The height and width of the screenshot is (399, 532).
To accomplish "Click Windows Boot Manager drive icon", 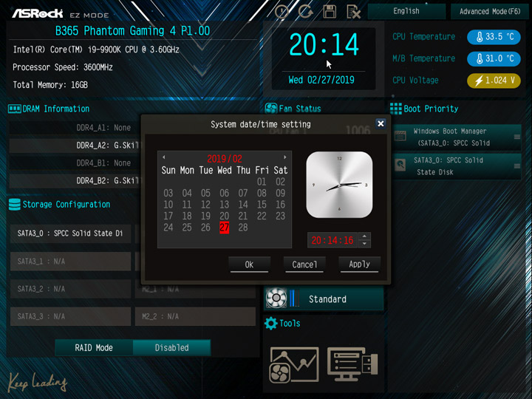I will (400, 136).
